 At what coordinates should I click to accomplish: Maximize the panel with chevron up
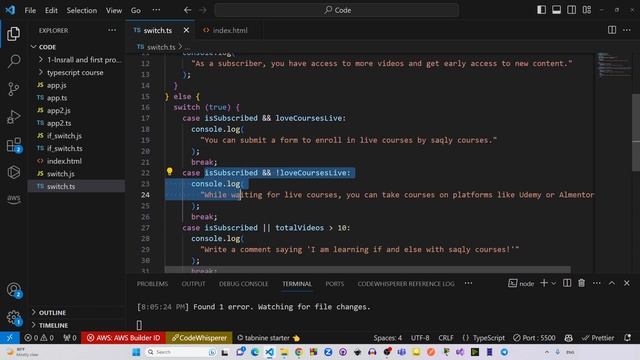612,283
